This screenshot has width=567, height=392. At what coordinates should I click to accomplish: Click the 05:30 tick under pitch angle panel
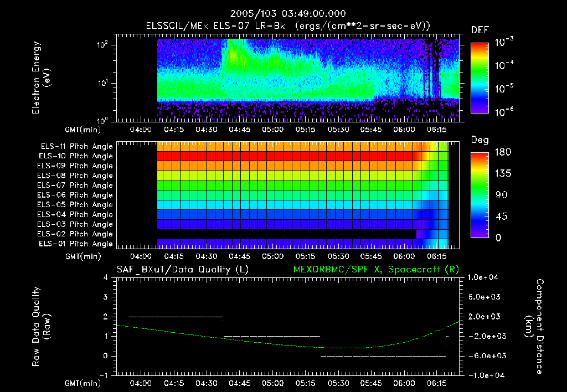[x=338, y=256]
